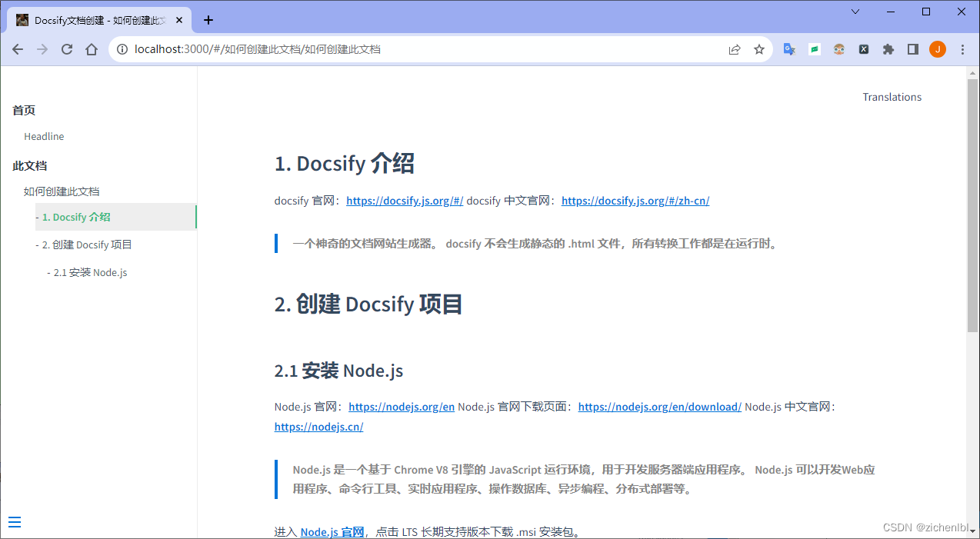Open the Extensions puzzle menu

click(x=888, y=49)
